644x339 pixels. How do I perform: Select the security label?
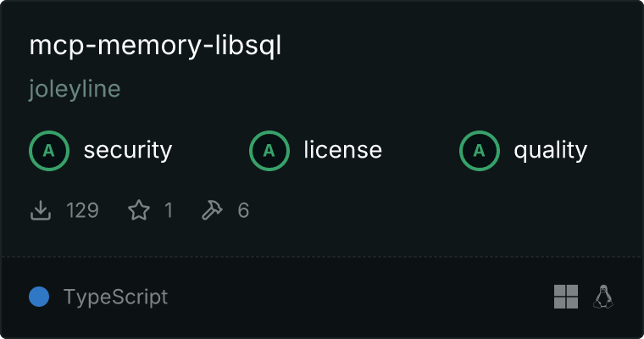[x=128, y=150]
